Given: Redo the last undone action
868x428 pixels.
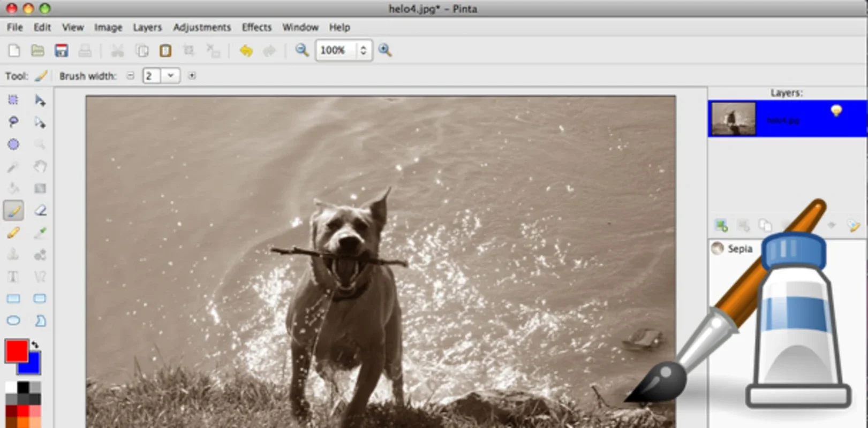Looking at the screenshot, I should [269, 50].
